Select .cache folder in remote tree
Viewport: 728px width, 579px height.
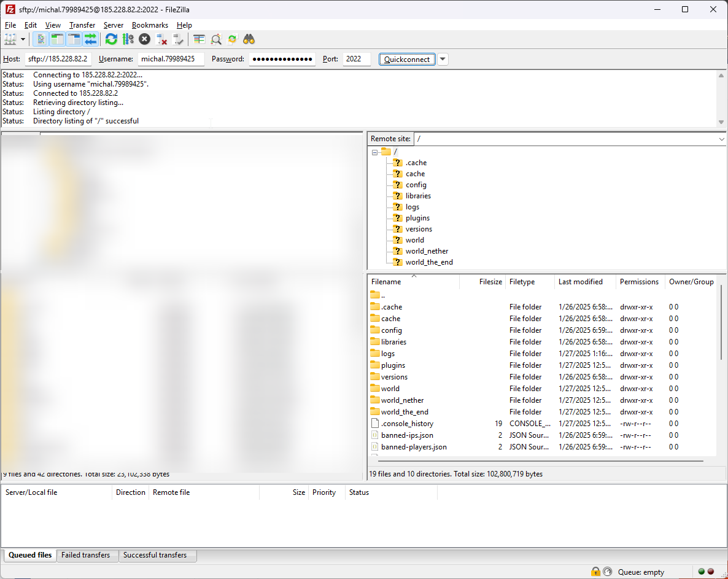(416, 163)
